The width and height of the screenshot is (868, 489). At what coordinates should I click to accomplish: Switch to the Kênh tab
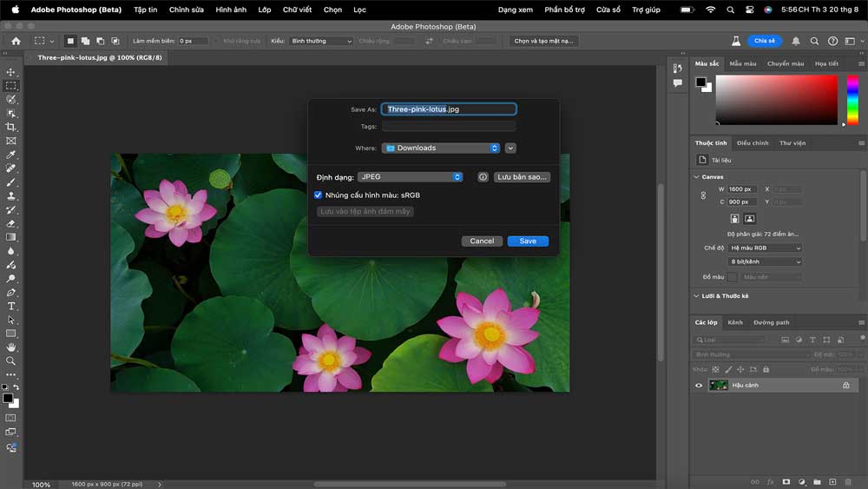tap(735, 322)
